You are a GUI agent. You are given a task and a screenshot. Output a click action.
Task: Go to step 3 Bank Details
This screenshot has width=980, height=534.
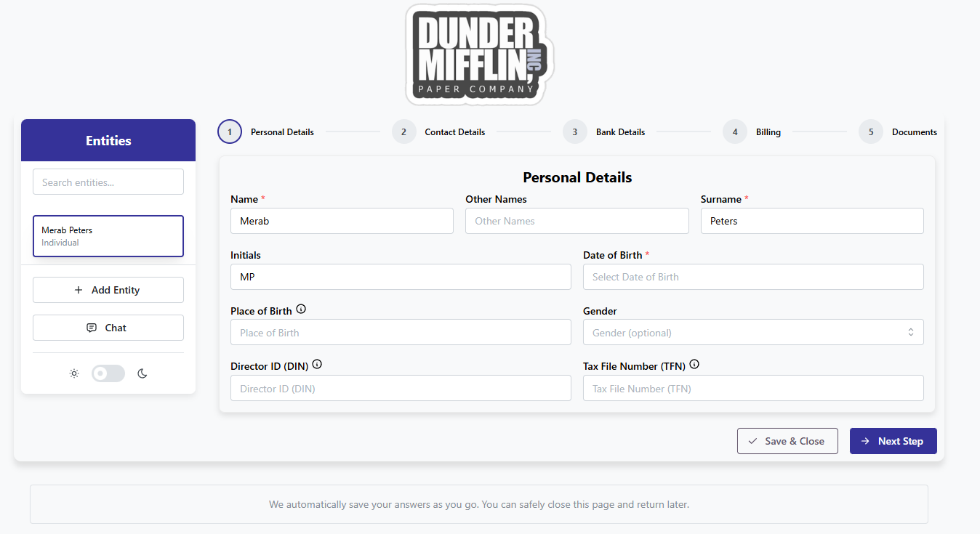point(604,132)
